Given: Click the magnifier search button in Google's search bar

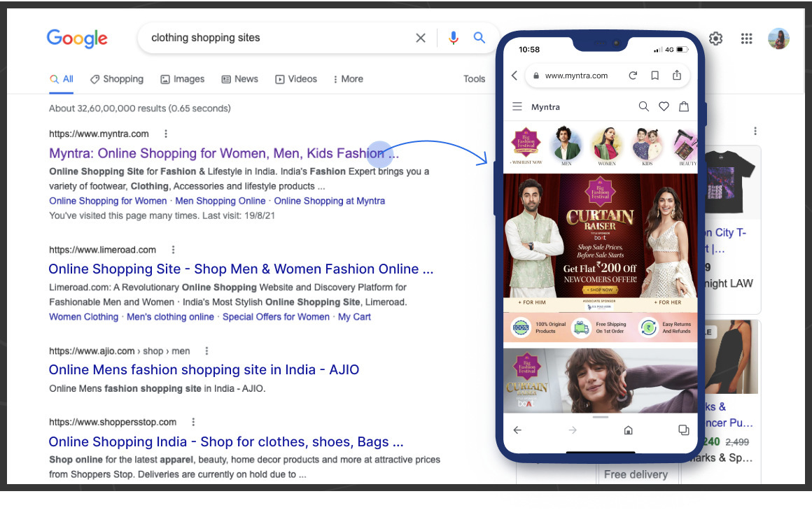Looking at the screenshot, I should 479,38.
